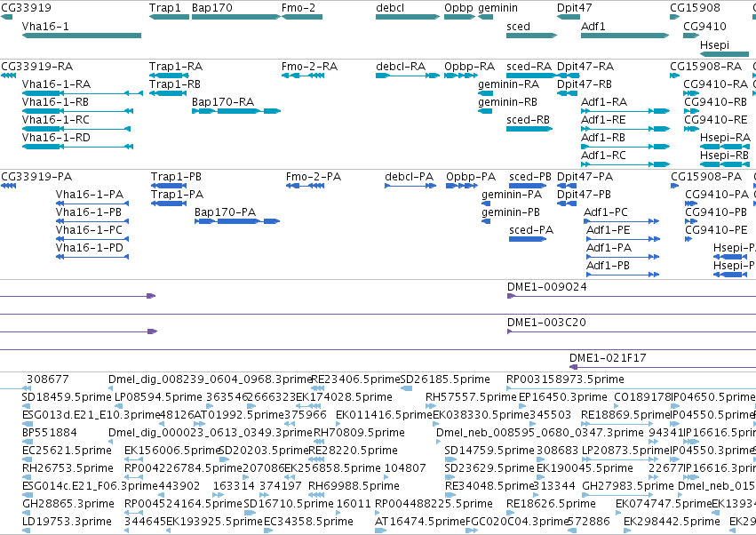Click EST RH69988.5prime

[315, 495]
